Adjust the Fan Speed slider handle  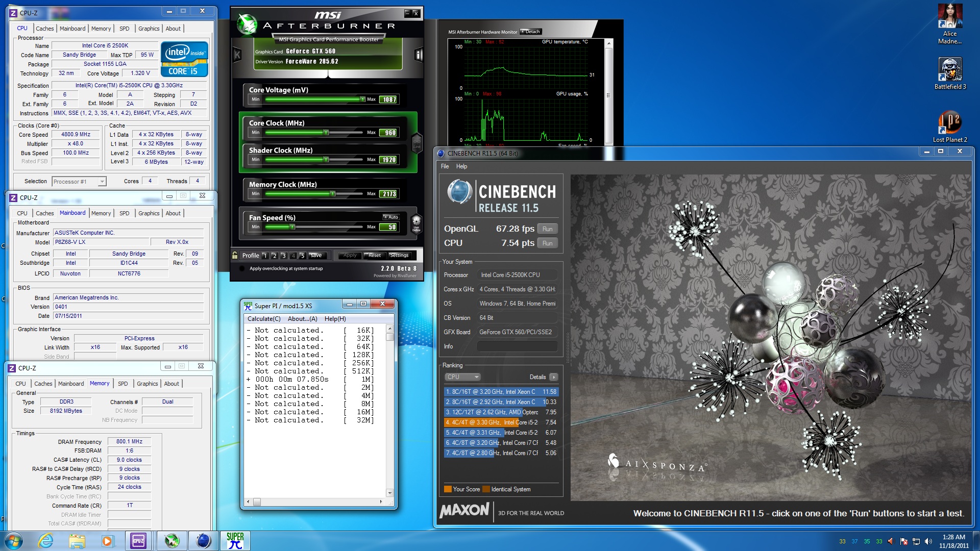292,227
